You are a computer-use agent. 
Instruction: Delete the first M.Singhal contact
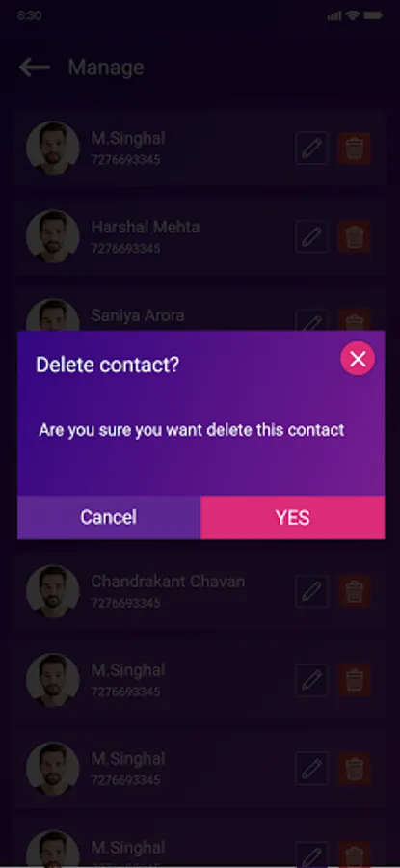click(354, 148)
